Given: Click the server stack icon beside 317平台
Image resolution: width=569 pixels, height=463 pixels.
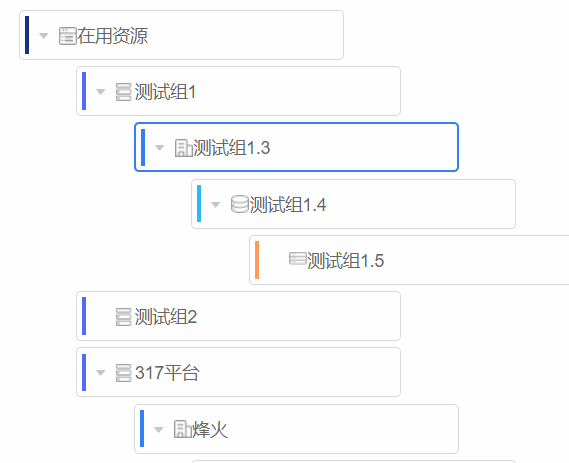Looking at the screenshot, I should tap(123, 373).
